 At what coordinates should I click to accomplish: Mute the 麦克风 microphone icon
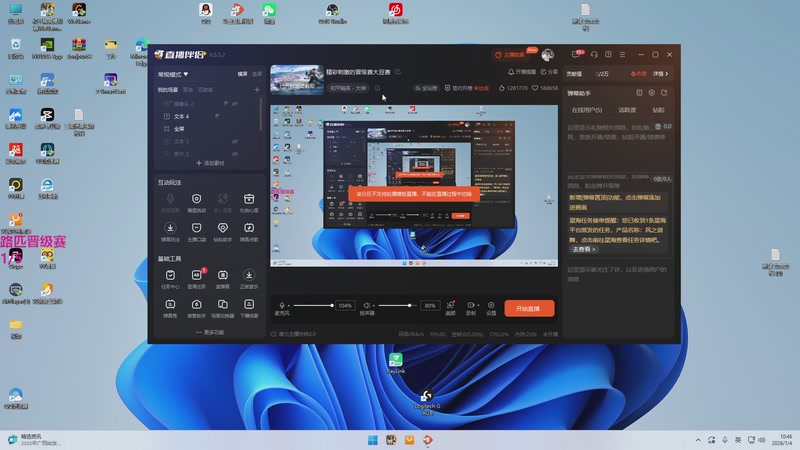[x=282, y=305]
